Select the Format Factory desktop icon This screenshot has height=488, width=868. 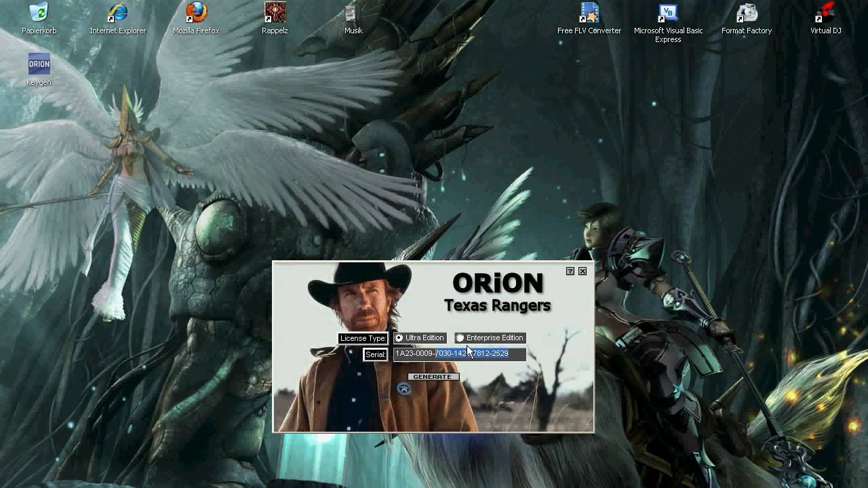747,18
